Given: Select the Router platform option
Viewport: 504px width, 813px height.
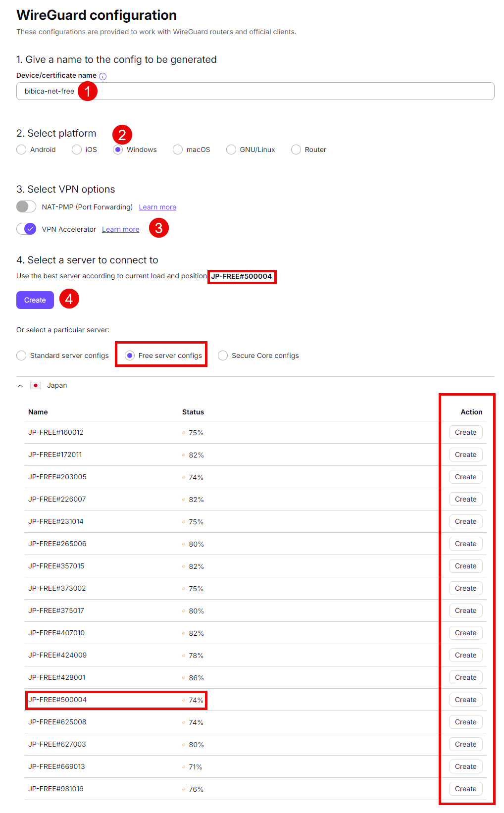Looking at the screenshot, I should 296,150.
